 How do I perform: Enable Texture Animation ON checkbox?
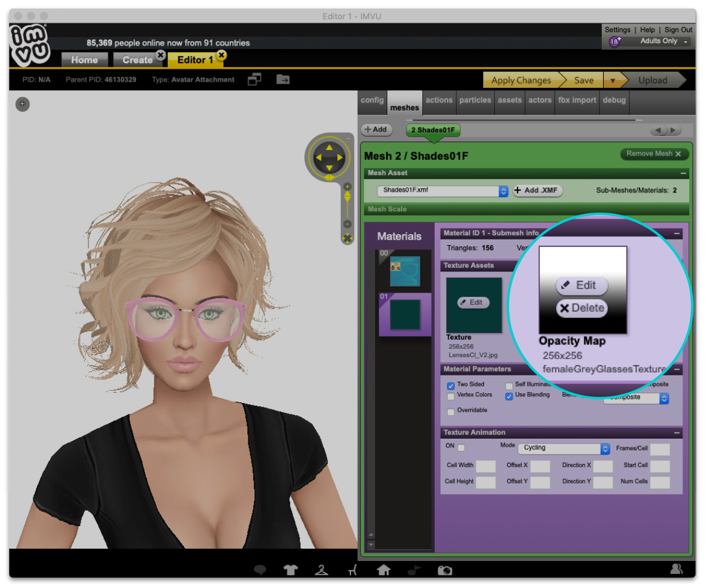[461, 447]
